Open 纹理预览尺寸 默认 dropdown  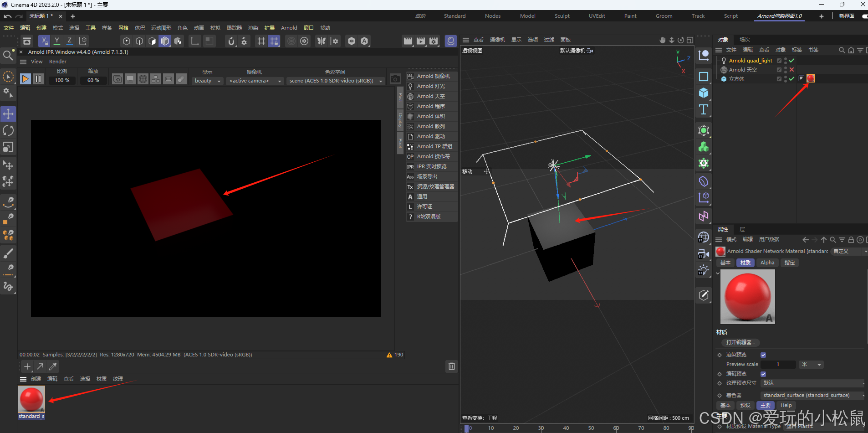click(813, 383)
